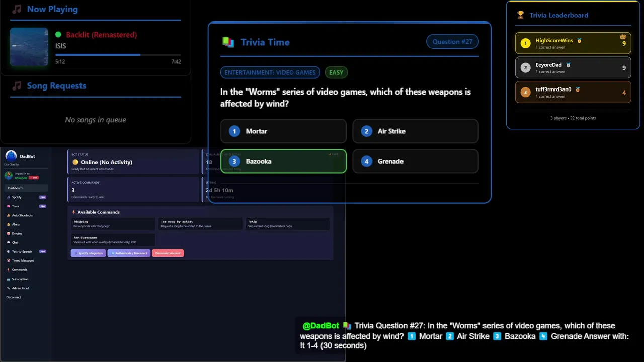Click the Authenticate / Reconnect button
The width and height of the screenshot is (644, 362).
(129, 253)
